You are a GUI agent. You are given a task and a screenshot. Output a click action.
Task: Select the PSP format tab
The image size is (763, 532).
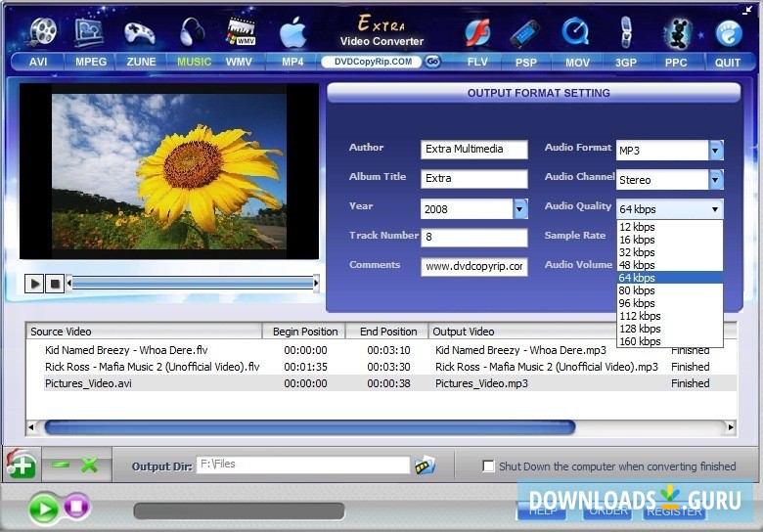(526, 63)
